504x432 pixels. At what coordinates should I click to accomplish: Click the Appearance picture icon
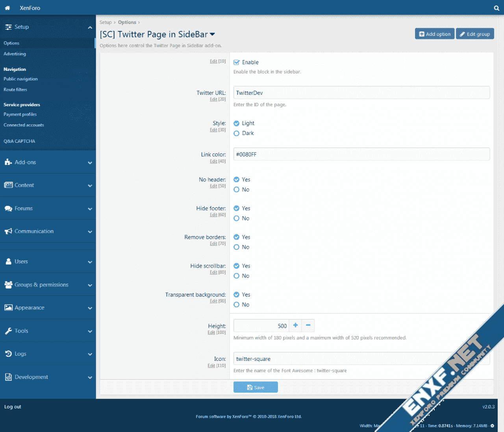pos(8,308)
